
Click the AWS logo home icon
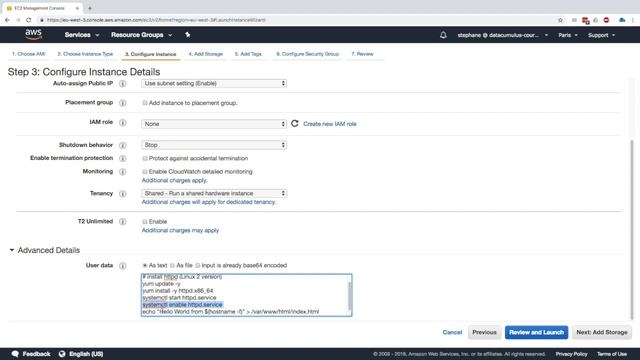pyautogui.click(x=33, y=34)
